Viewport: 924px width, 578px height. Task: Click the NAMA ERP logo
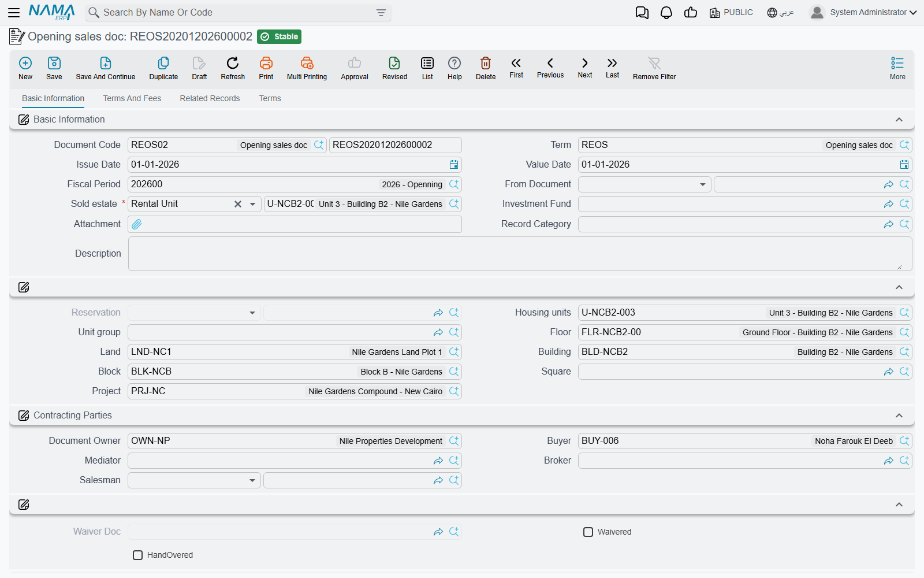click(51, 12)
